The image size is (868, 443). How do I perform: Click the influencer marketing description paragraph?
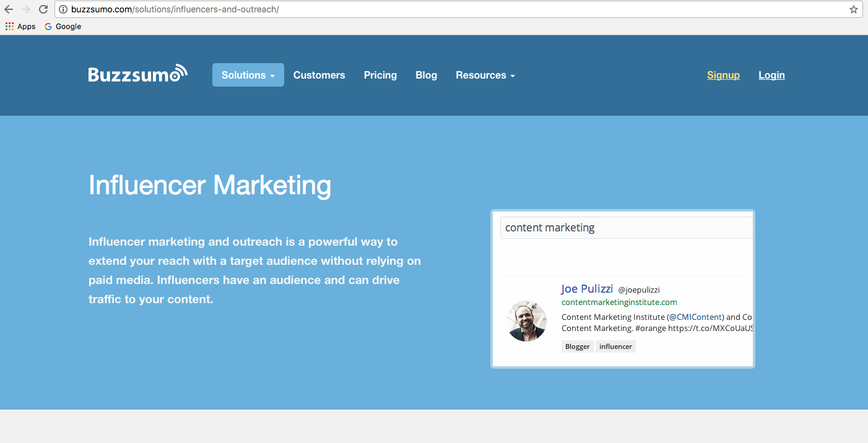coord(255,270)
